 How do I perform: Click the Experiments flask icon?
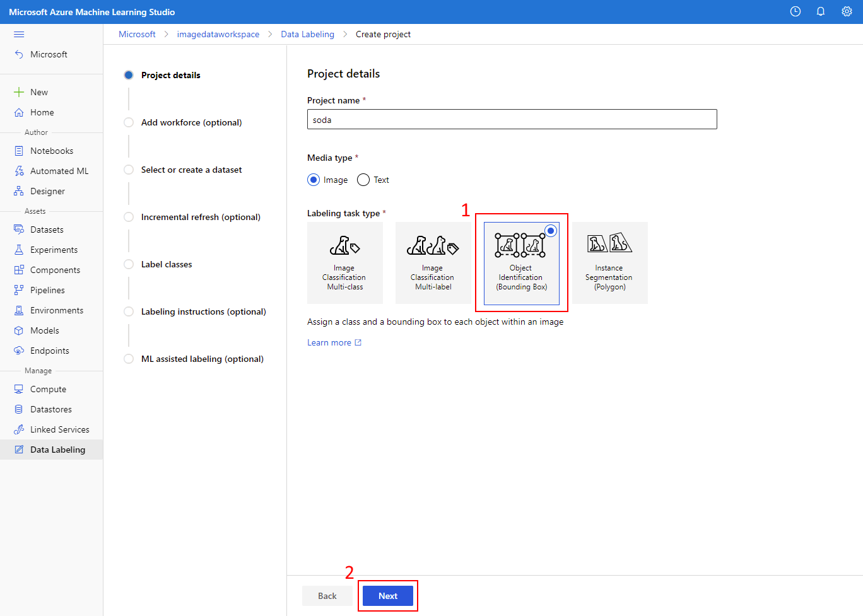pyautogui.click(x=19, y=250)
